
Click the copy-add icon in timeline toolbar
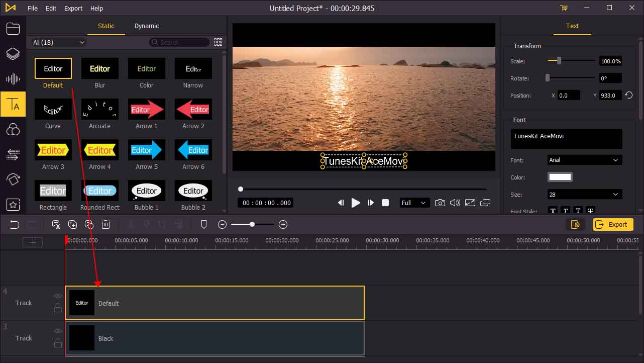[73, 225]
